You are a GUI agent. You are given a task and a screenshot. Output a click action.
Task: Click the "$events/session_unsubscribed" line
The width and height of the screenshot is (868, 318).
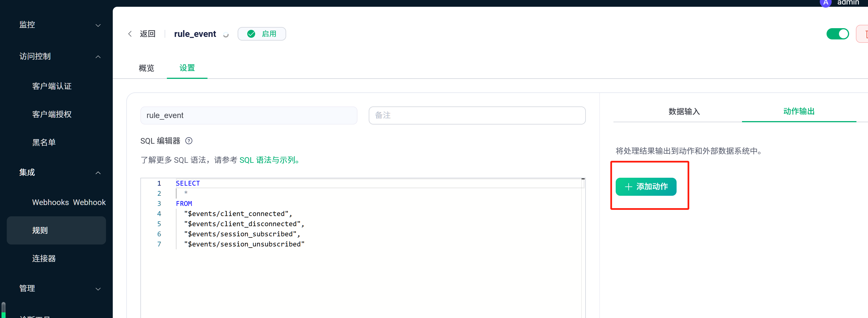tap(244, 244)
